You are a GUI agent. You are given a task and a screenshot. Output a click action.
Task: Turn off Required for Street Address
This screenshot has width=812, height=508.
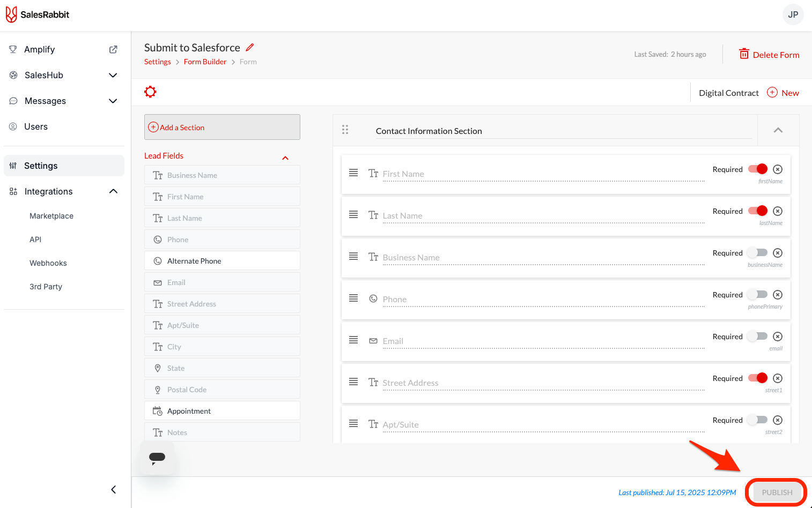pyautogui.click(x=758, y=378)
